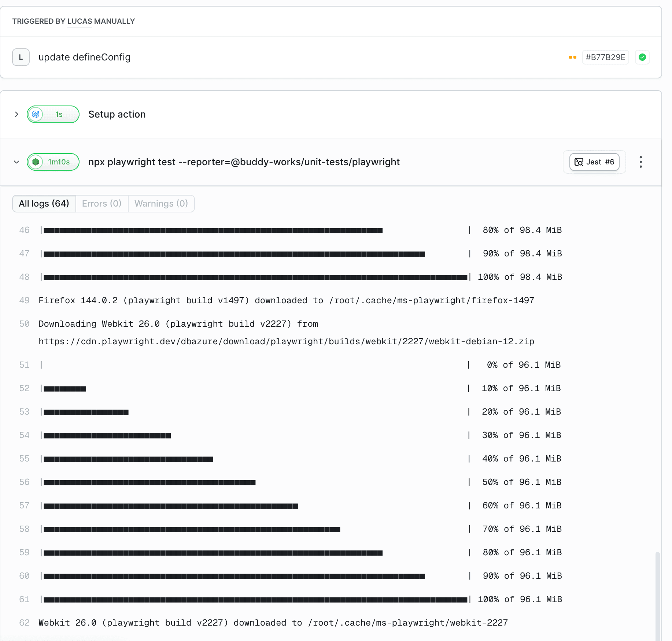Click the green hexagon icon beside 1m10s

click(36, 162)
